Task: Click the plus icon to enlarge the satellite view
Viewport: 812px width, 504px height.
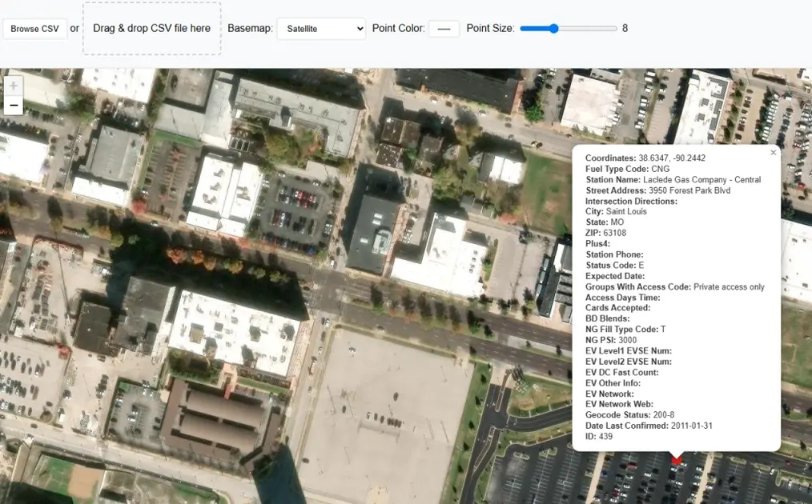Action: [13, 84]
